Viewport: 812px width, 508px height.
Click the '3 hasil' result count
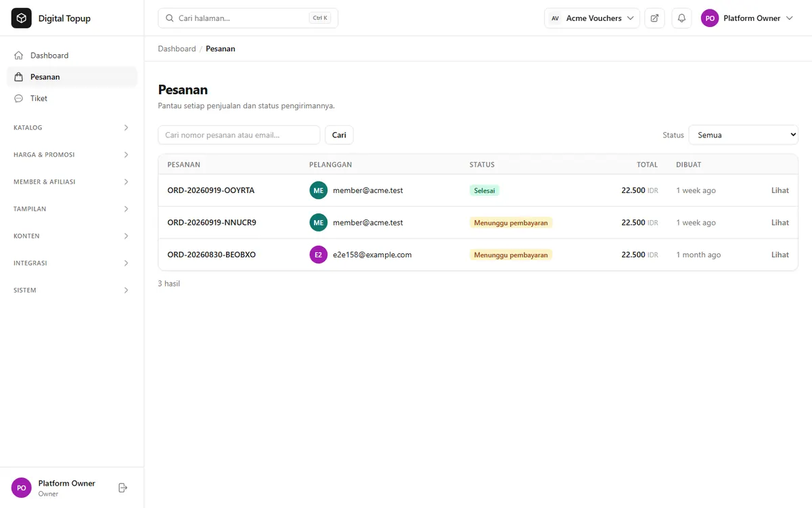169,284
